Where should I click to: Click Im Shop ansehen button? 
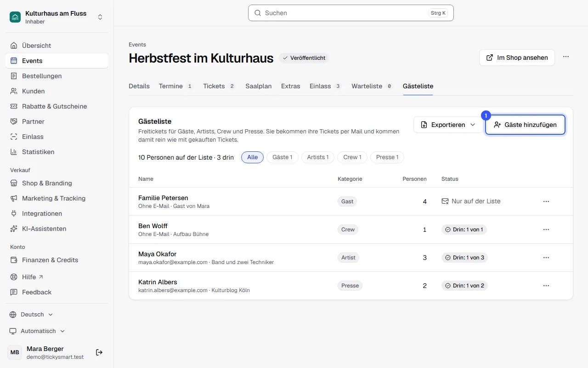517,57
